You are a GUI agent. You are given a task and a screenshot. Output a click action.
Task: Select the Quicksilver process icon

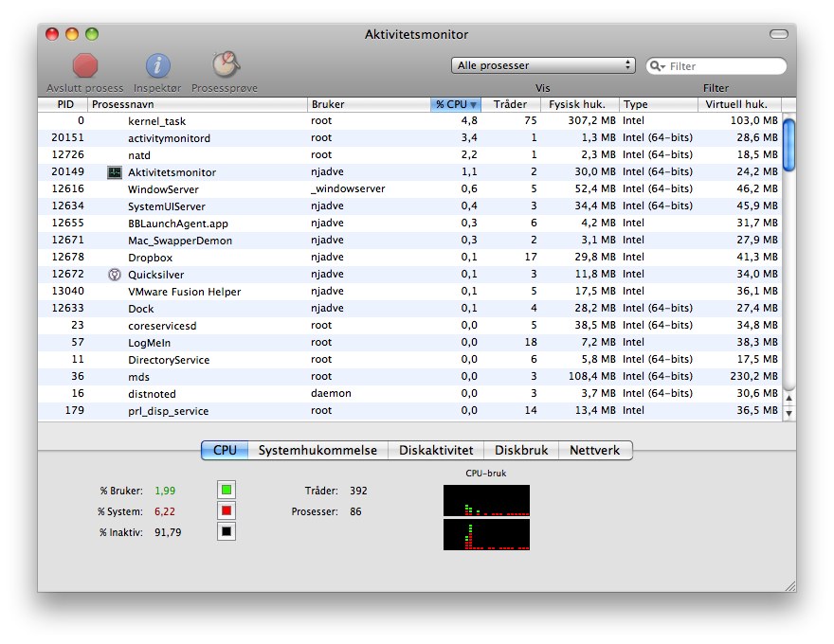[x=115, y=275]
